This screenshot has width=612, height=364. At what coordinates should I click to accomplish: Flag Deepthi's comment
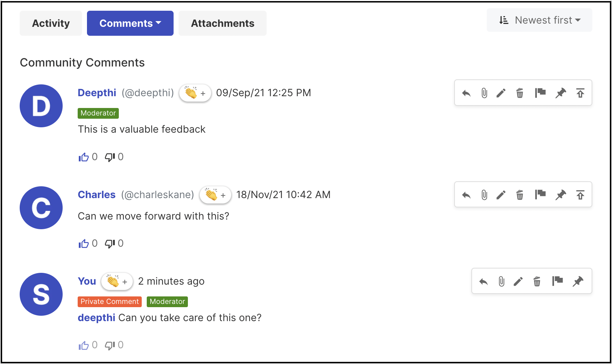pos(540,93)
